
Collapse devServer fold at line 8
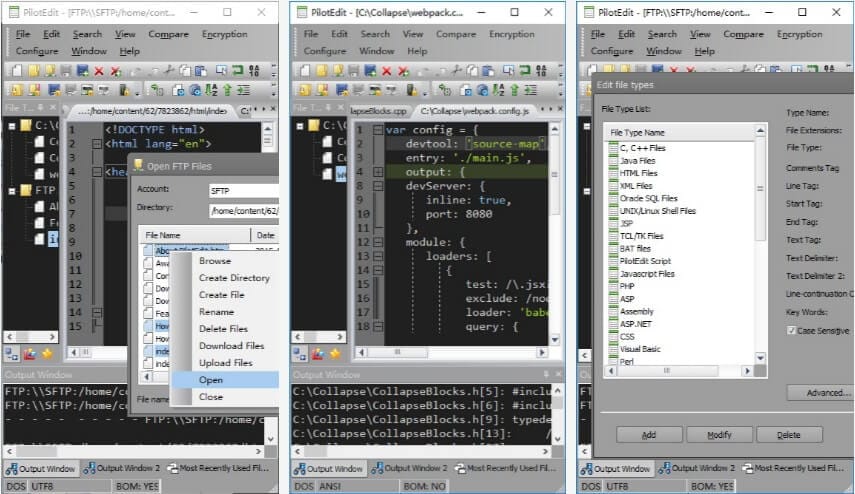point(377,186)
